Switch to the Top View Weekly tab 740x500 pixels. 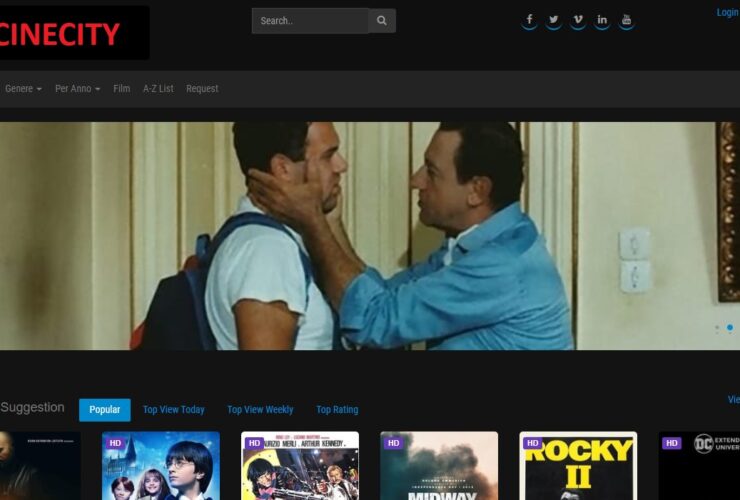pyautogui.click(x=260, y=410)
